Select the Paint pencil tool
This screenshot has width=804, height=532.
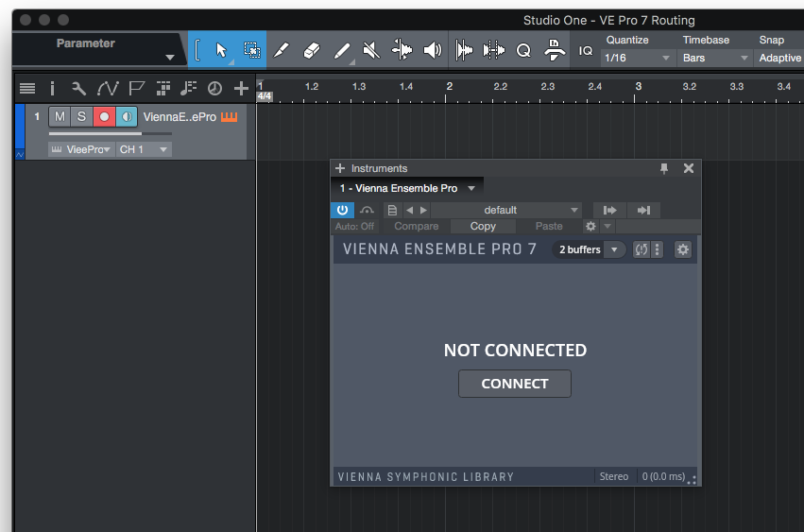pyautogui.click(x=281, y=50)
